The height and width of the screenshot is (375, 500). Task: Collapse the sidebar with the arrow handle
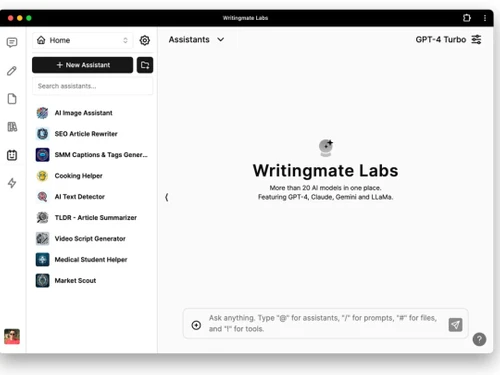(167, 197)
